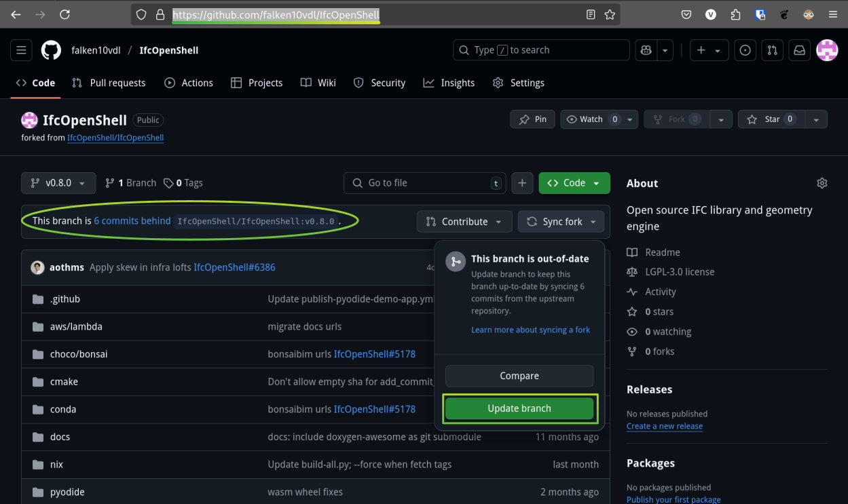Open the pyodide folder
The width and height of the screenshot is (848, 504).
(x=67, y=492)
